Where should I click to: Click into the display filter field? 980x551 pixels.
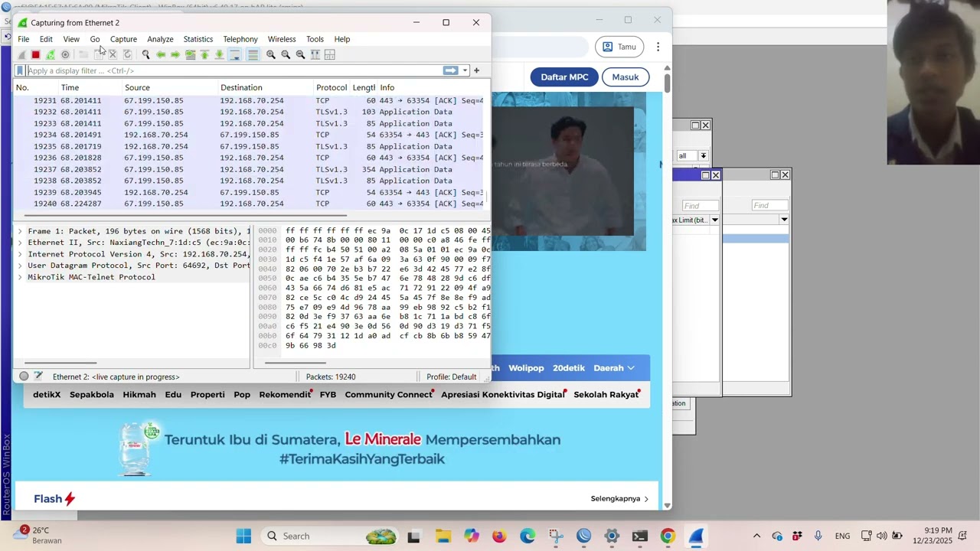pos(234,70)
